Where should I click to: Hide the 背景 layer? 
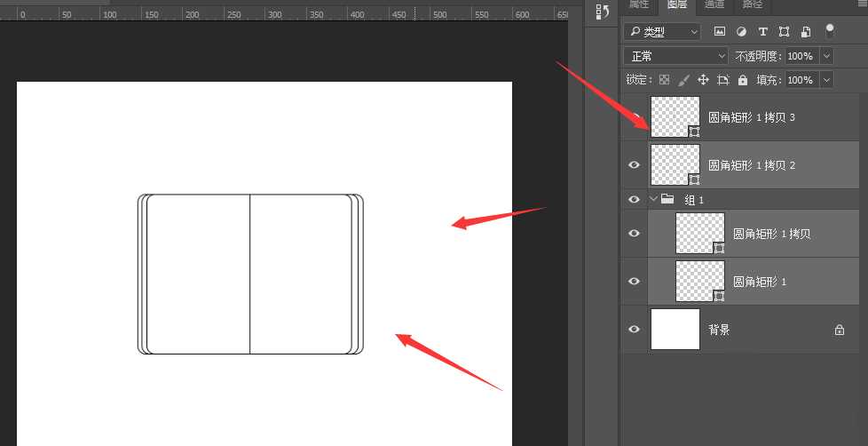(x=635, y=329)
